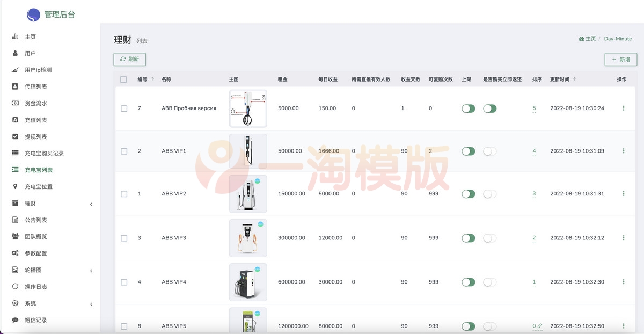Check the box for ABB Пробная версия row
This screenshot has height=334, width=644.
[x=124, y=108]
